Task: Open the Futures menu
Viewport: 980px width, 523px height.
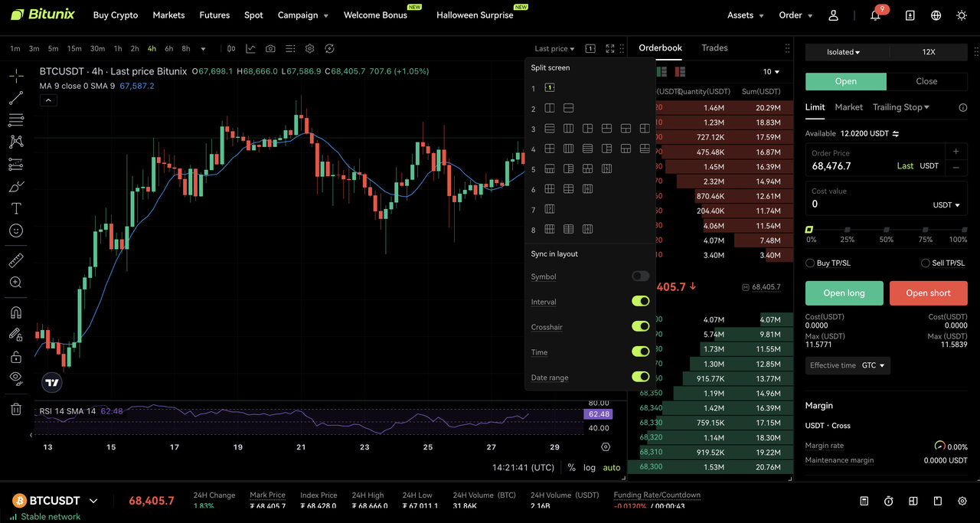Action: click(214, 15)
